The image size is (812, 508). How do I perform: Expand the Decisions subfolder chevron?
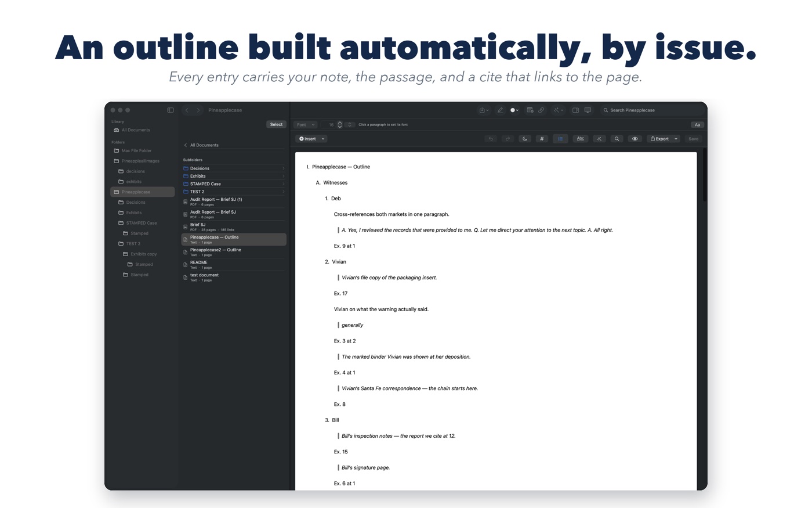[x=284, y=168]
